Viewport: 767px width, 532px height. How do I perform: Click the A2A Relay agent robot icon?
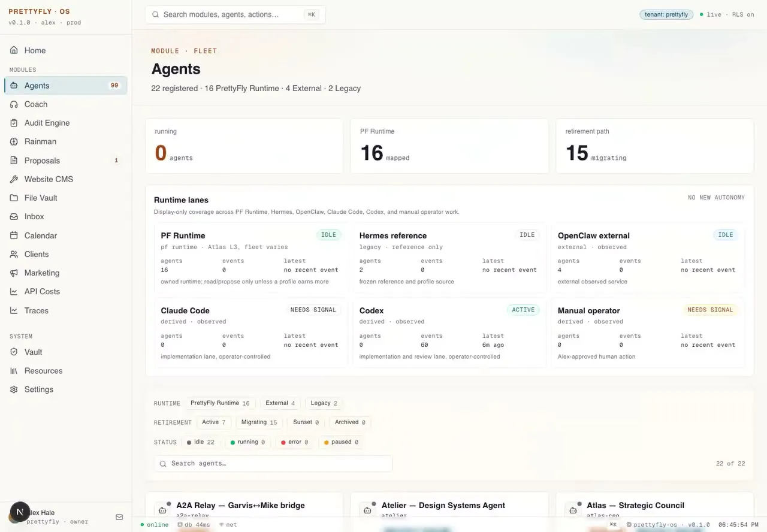tap(162, 510)
